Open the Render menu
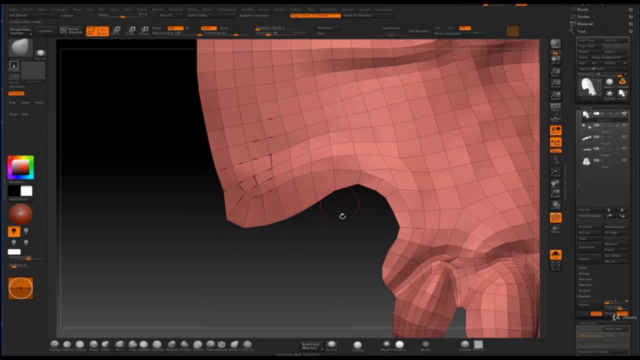The image size is (640, 360). click(x=247, y=9)
